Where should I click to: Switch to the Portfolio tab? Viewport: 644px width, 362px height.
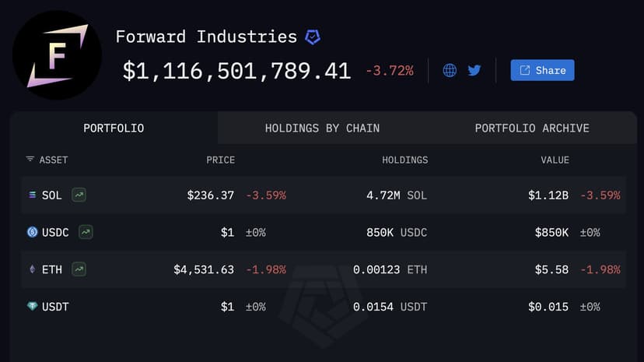pos(114,128)
